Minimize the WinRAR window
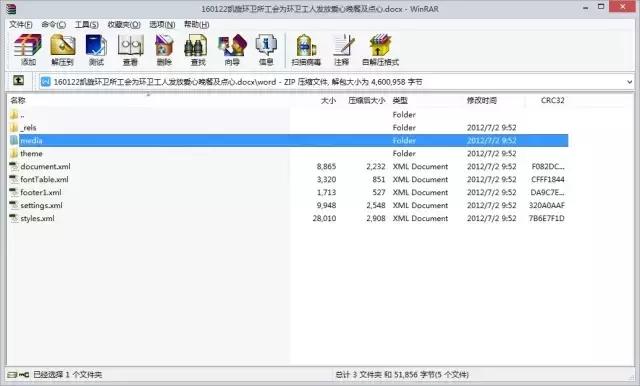Viewport: 640px width, 386px height. pos(585,7)
